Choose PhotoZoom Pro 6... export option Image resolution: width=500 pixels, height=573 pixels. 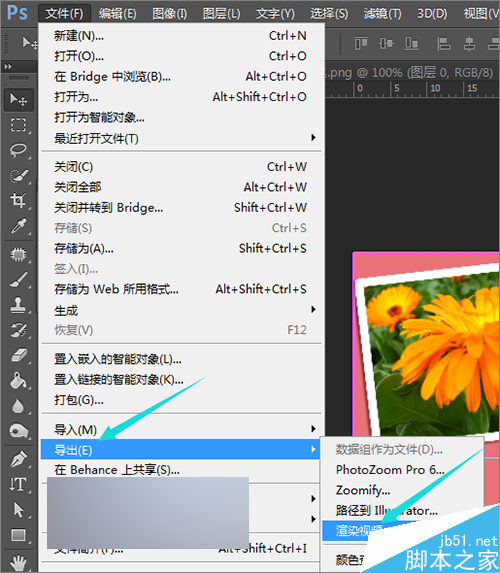tap(402, 470)
